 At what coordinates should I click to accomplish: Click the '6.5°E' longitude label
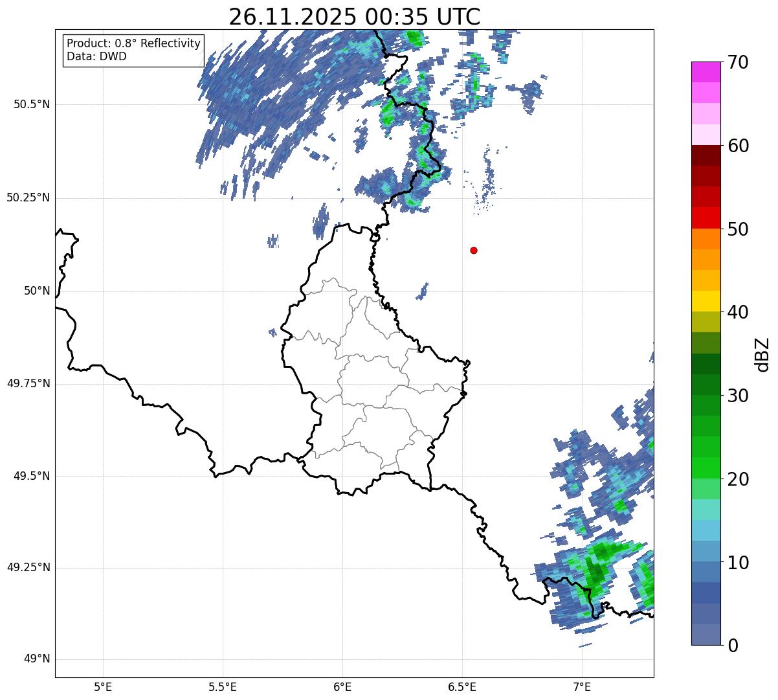462,686
